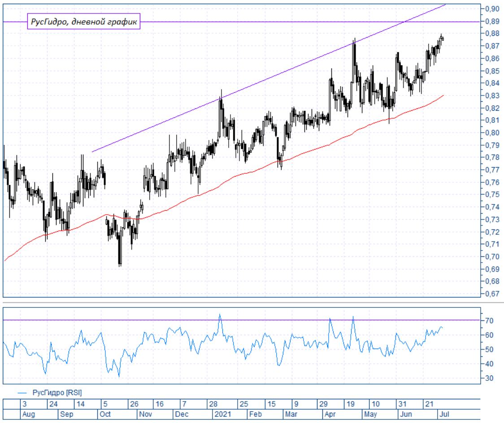
Task: Click date 7 above Dec
Action: (x=184, y=404)
